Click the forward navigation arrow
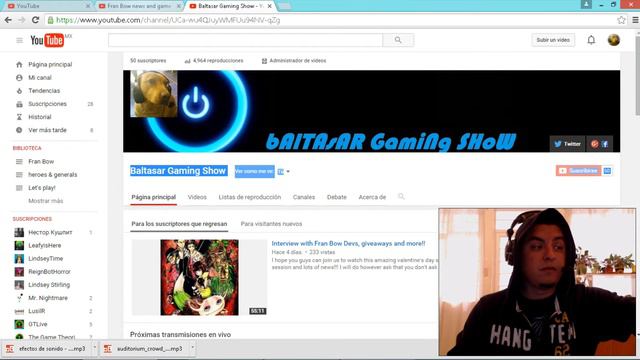This screenshot has height=360, width=640. click(x=22, y=20)
